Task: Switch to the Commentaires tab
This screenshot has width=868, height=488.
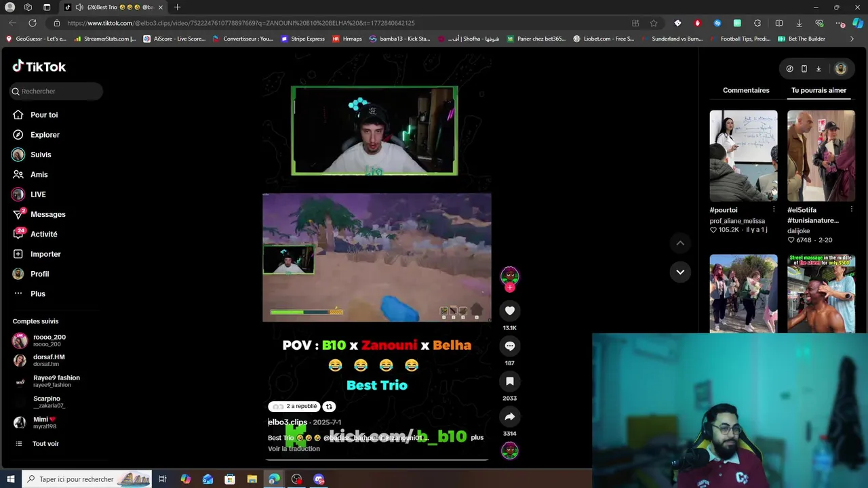Action: click(746, 90)
